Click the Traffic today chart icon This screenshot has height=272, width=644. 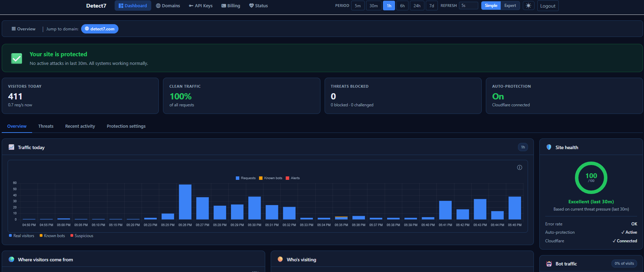11,147
